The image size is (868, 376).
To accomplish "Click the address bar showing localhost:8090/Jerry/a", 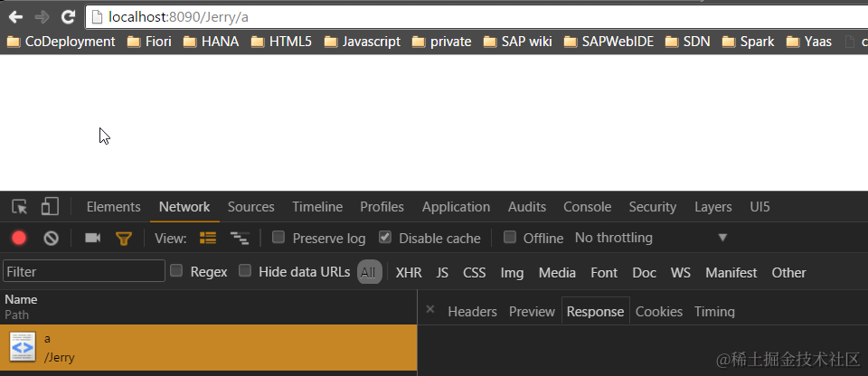I will click(x=476, y=17).
